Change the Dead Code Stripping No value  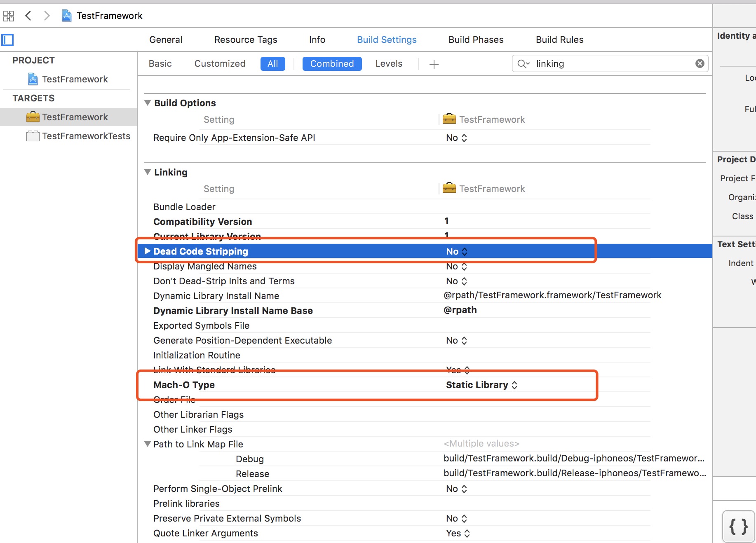click(457, 251)
